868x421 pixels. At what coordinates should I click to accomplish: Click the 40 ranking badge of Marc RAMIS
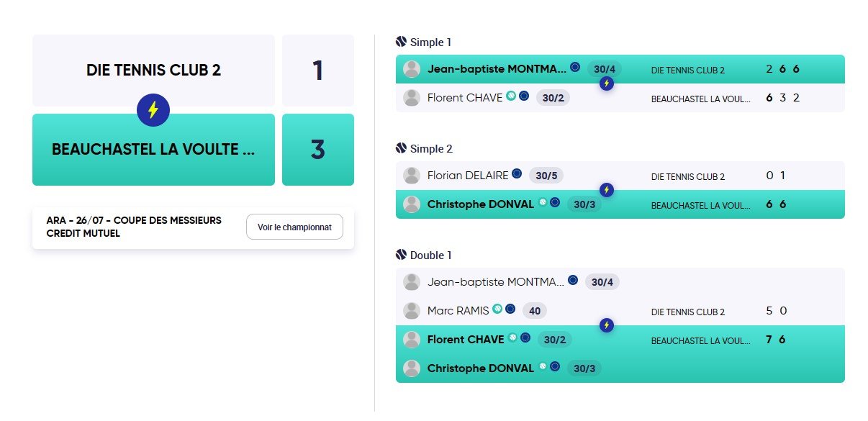coord(535,311)
